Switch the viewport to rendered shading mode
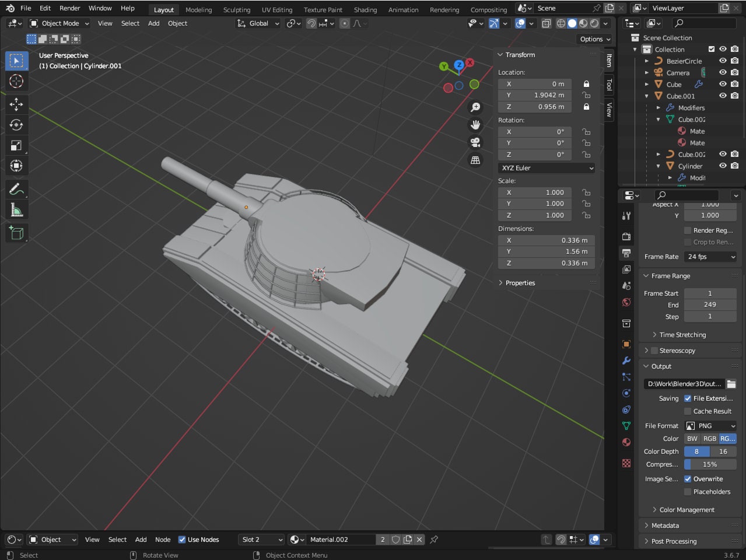The width and height of the screenshot is (746, 560). [596, 23]
